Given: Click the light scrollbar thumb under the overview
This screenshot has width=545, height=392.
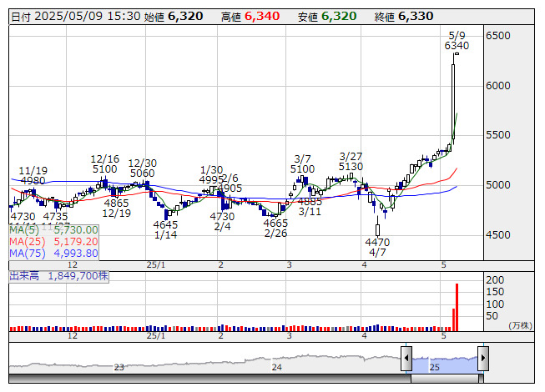Looking at the screenshot, I should point(445,379).
